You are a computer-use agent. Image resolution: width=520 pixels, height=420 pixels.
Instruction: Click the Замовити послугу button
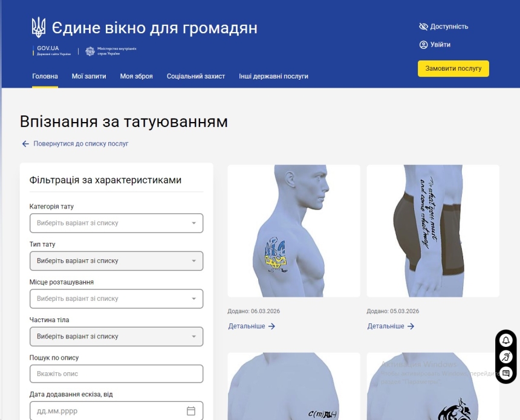pos(453,69)
